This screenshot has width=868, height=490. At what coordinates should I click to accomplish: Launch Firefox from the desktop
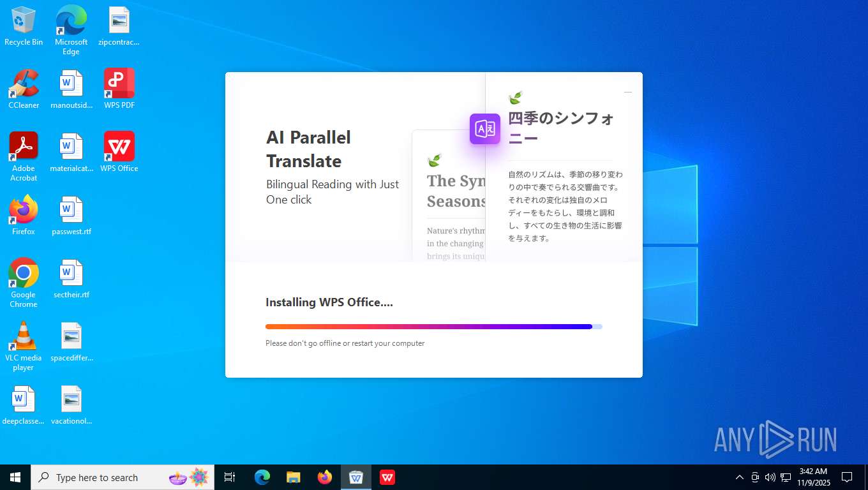coord(24,216)
